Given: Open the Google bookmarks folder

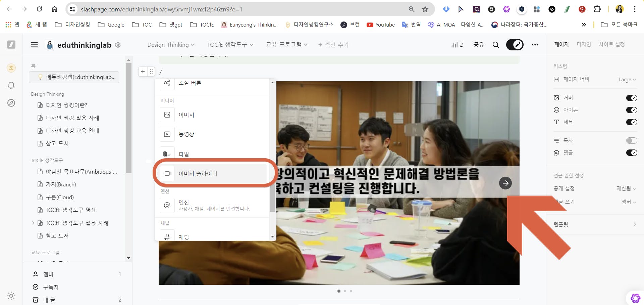Looking at the screenshot, I should click(x=111, y=25).
